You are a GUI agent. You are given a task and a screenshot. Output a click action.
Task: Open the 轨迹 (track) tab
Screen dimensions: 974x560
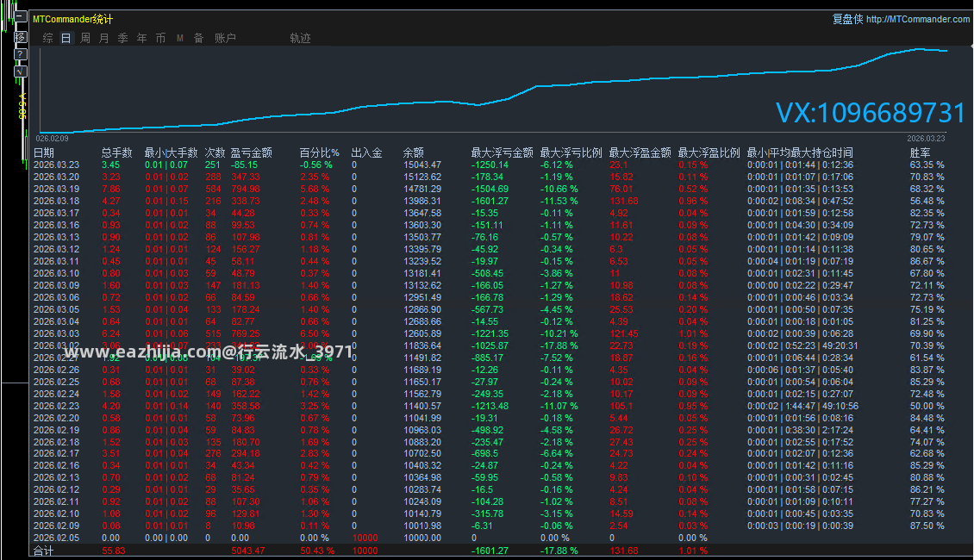300,38
